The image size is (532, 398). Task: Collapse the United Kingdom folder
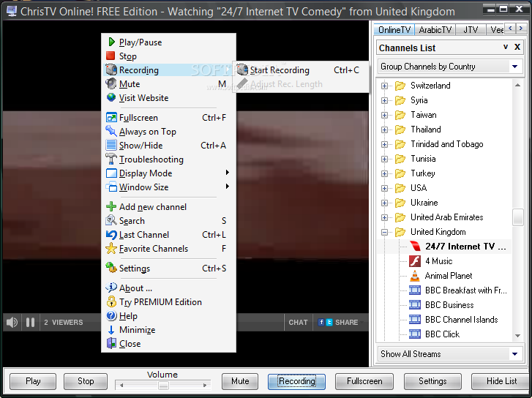(x=384, y=232)
